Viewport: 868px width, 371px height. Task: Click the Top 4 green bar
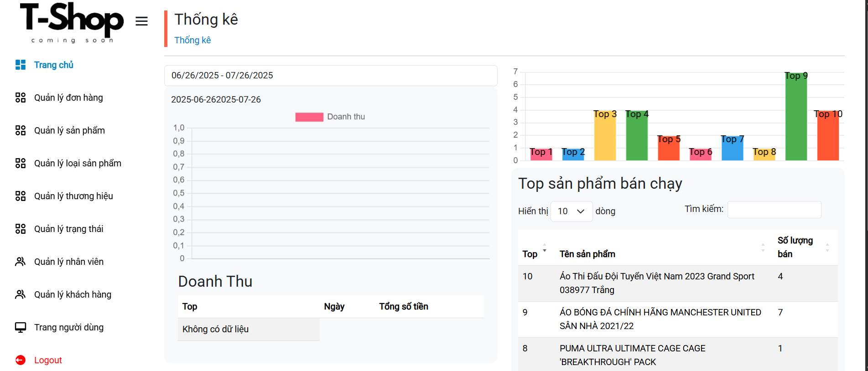tap(637, 135)
